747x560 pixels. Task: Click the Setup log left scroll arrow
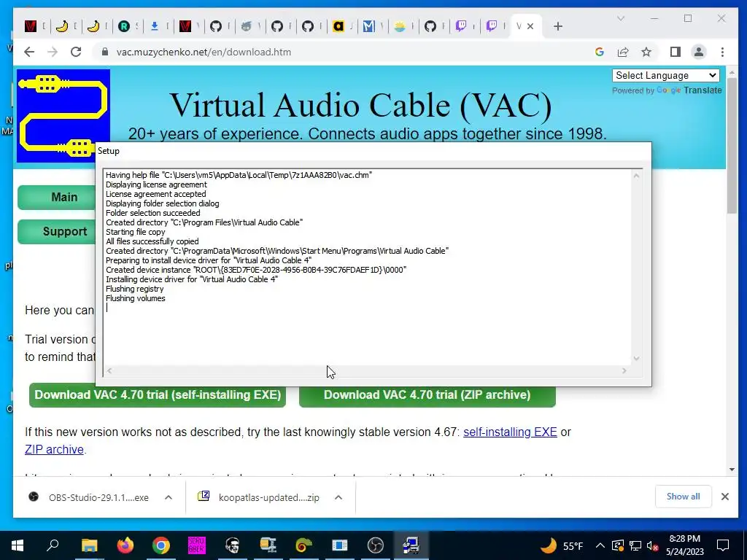coord(109,370)
